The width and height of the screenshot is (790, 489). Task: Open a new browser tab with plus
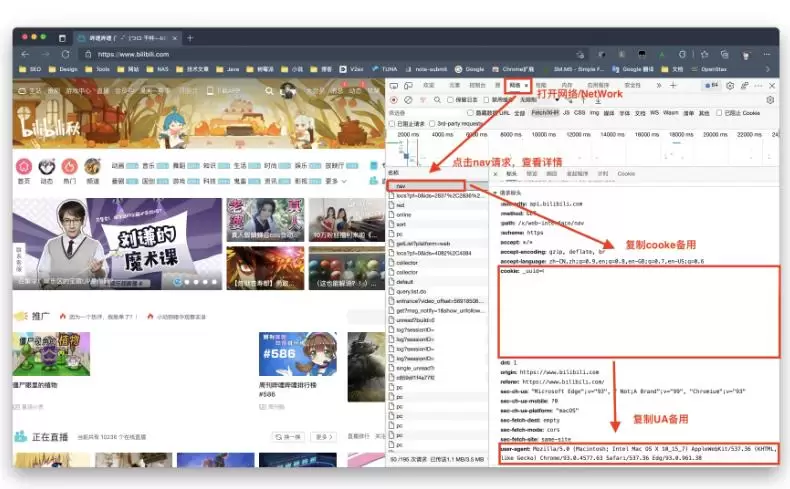(190, 38)
